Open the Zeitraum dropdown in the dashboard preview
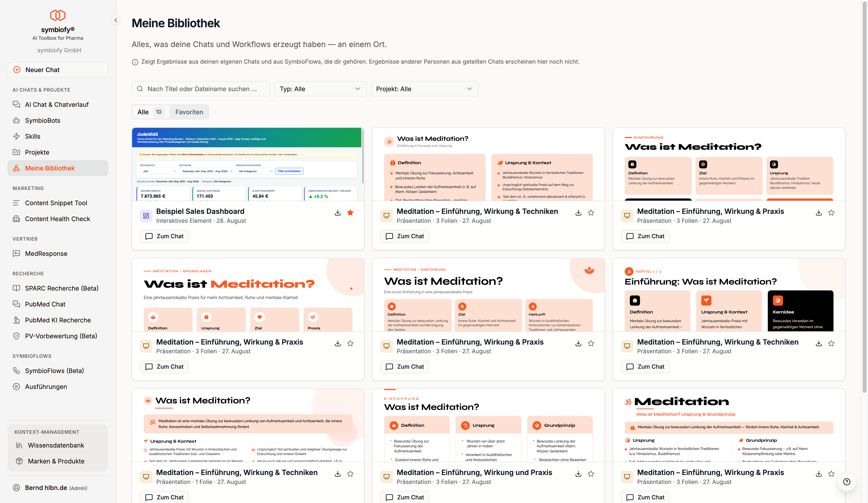This screenshot has height=503, width=868. pos(206,171)
